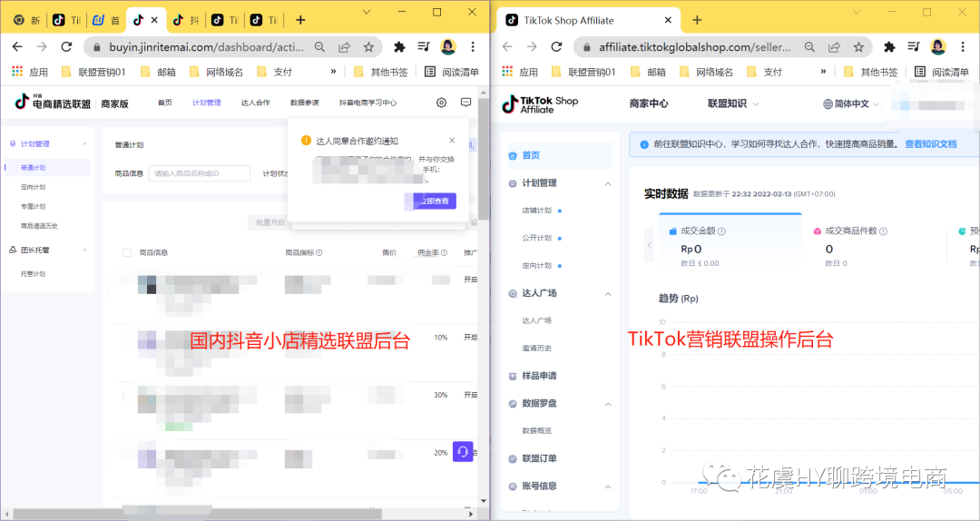
Task: Click the 批量开启 button
Action: [x=270, y=222]
